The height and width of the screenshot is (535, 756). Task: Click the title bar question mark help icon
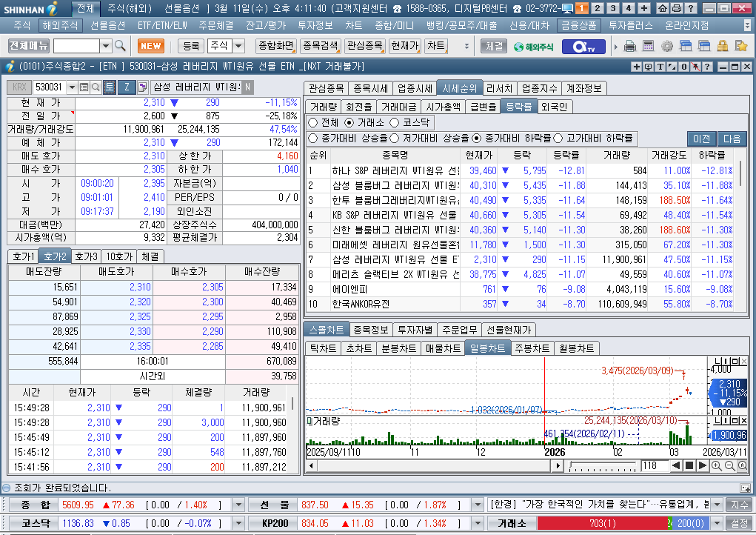[690, 8]
